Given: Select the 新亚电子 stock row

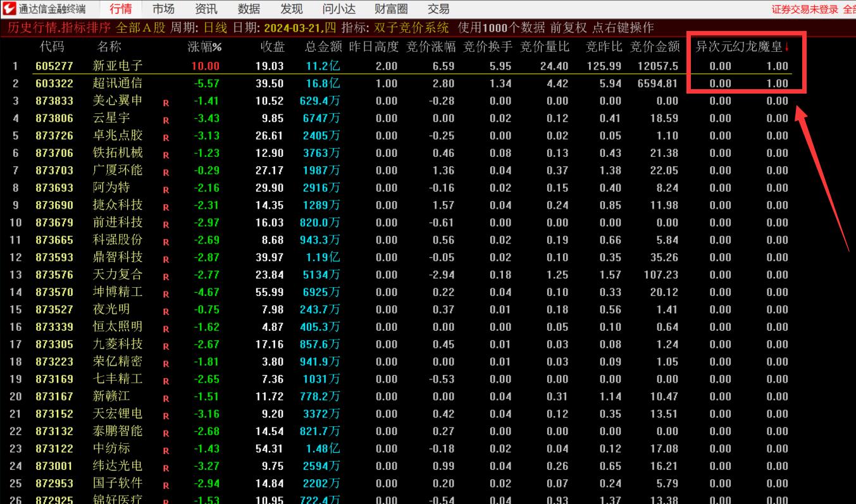Looking at the screenshot, I should [x=118, y=66].
